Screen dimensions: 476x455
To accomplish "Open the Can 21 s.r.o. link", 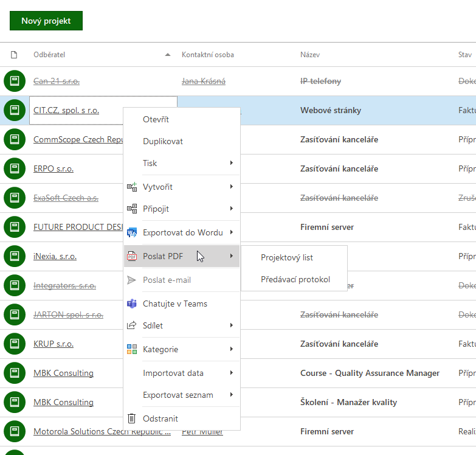I will coord(57,81).
